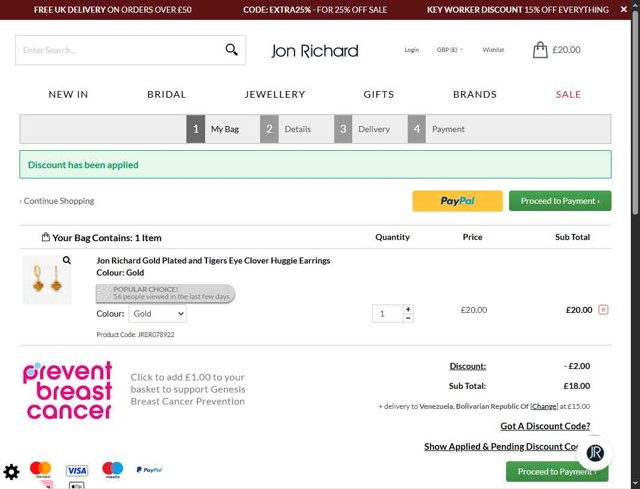Select step 2 Details
640x489 pixels.
(286, 129)
